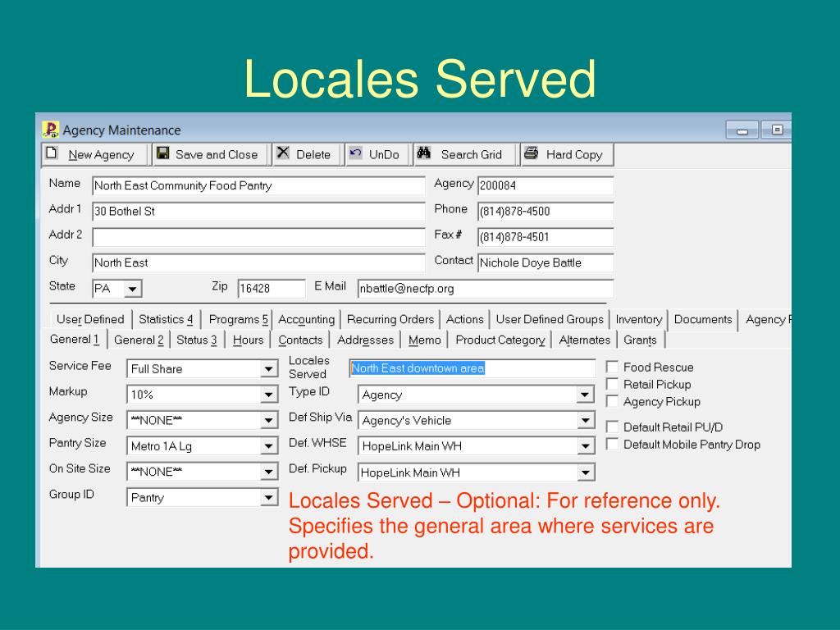Click the Agency Maintenance title bar icon

tap(50, 129)
